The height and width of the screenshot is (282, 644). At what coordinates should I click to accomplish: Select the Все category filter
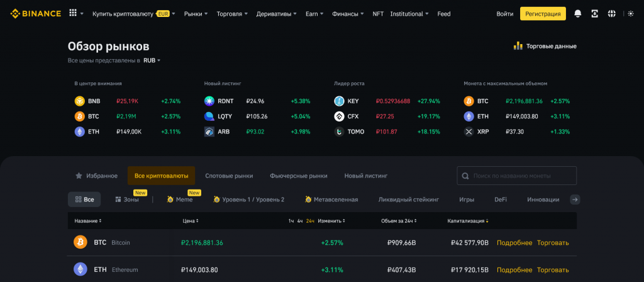pos(84,200)
